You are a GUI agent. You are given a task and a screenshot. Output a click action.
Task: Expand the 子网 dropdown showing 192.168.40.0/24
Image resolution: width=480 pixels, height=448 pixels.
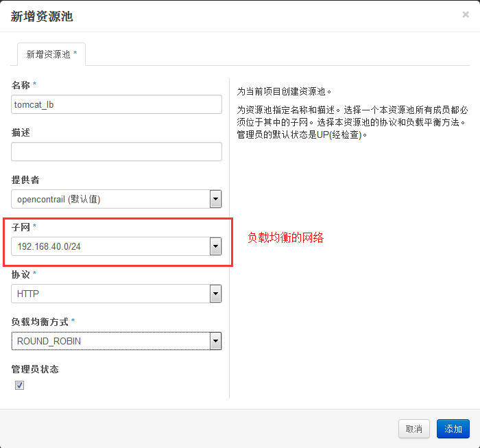(x=117, y=246)
